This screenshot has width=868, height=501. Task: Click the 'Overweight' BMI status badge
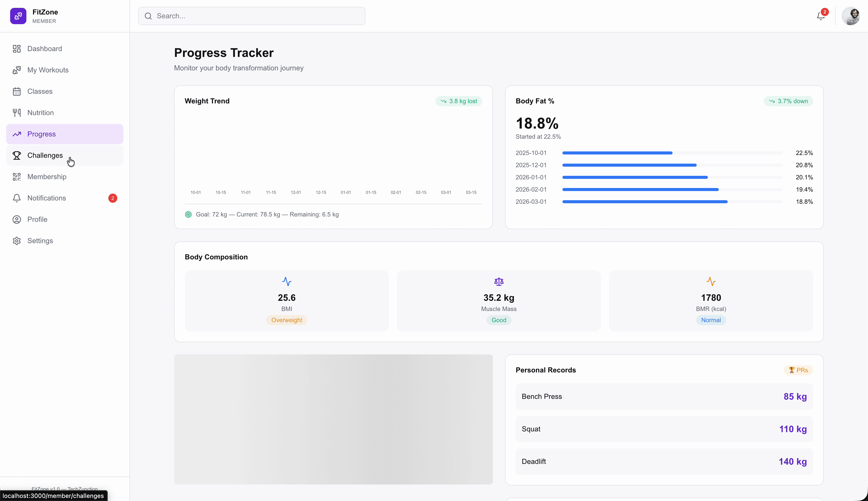point(286,320)
